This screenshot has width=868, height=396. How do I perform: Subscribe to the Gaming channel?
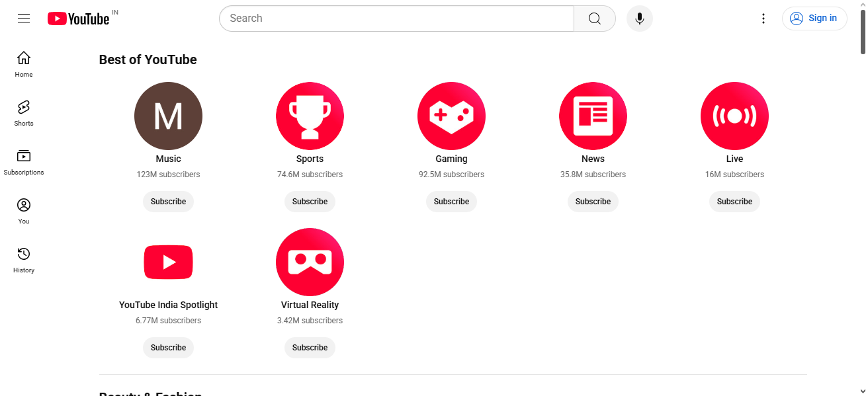[x=451, y=202]
